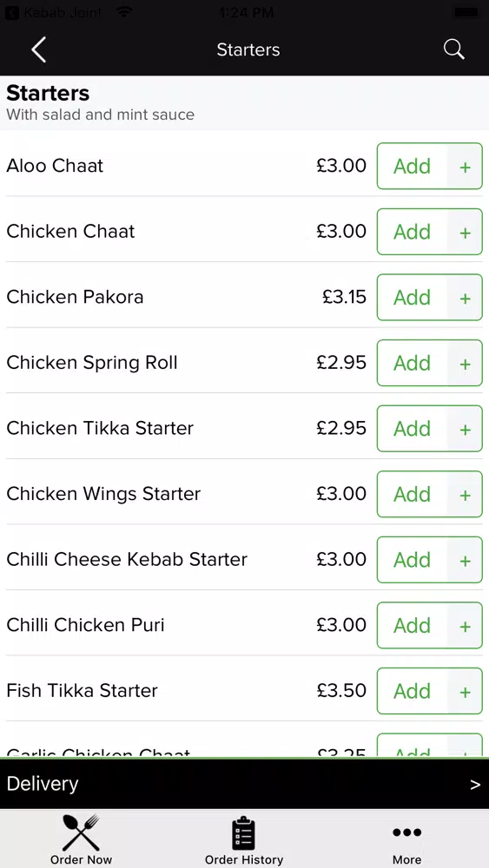Switch to Order History tab

click(x=244, y=839)
